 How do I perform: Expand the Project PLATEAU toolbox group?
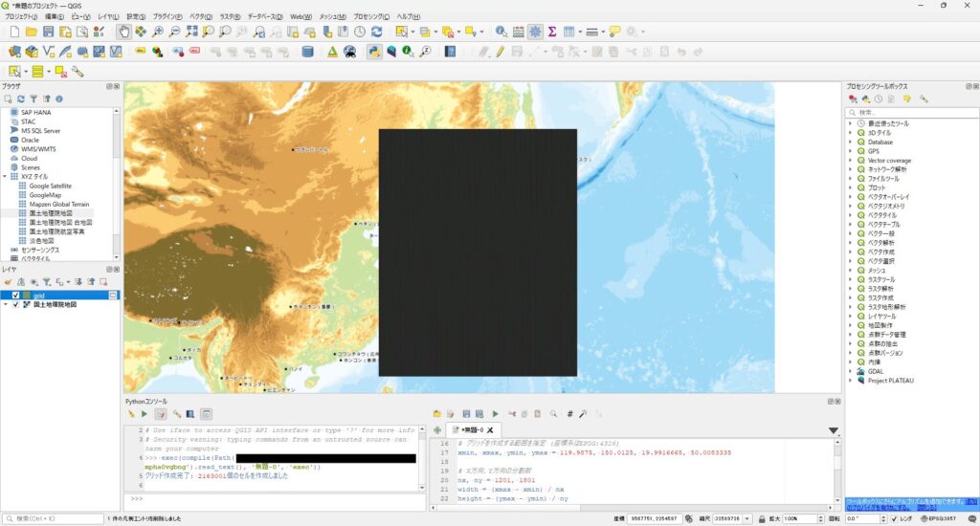tap(850, 381)
